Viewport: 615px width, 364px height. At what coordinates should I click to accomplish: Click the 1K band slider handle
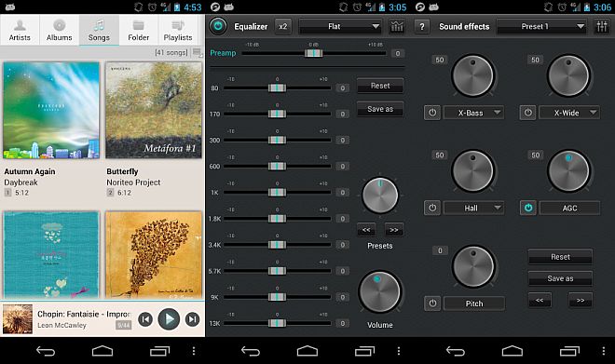pyautogui.click(x=277, y=193)
